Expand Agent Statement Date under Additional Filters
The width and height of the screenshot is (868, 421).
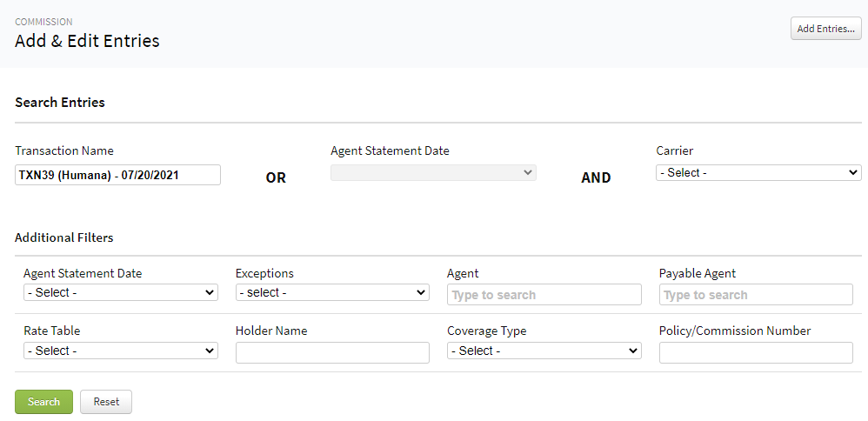pyautogui.click(x=120, y=293)
